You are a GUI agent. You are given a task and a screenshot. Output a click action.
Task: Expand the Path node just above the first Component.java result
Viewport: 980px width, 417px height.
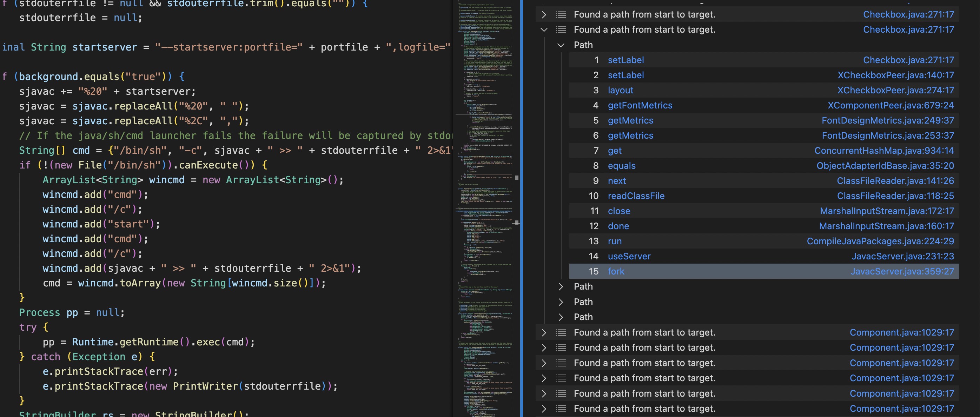point(561,317)
